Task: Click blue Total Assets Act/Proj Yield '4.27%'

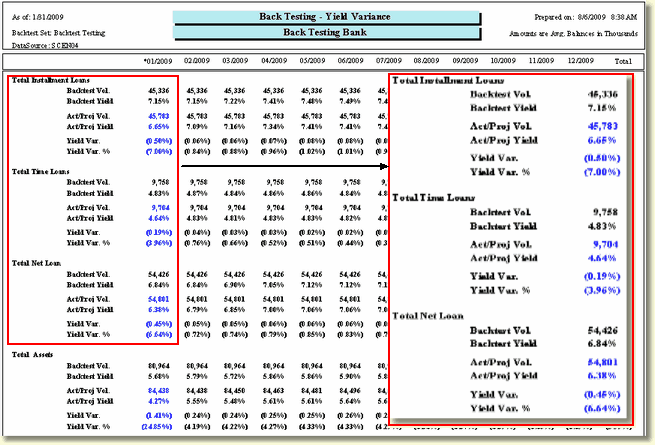Action: (159, 401)
